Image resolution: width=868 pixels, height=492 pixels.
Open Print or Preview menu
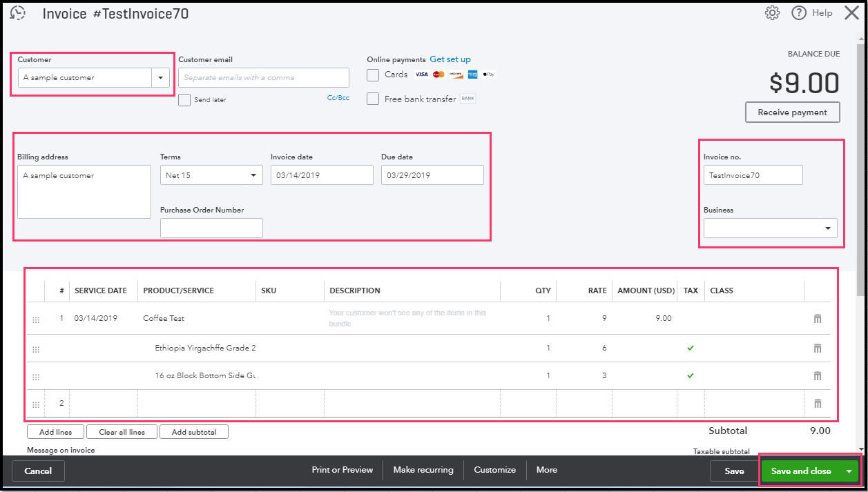click(343, 470)
